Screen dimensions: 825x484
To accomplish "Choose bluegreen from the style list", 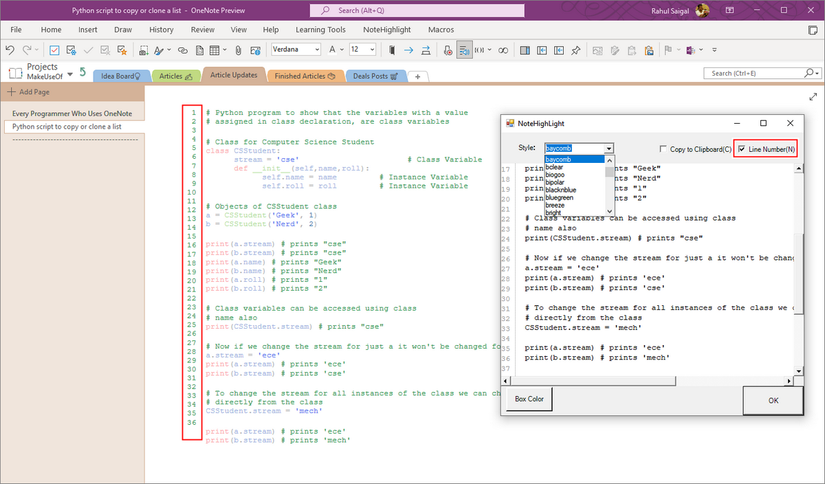I will (560, 198).
